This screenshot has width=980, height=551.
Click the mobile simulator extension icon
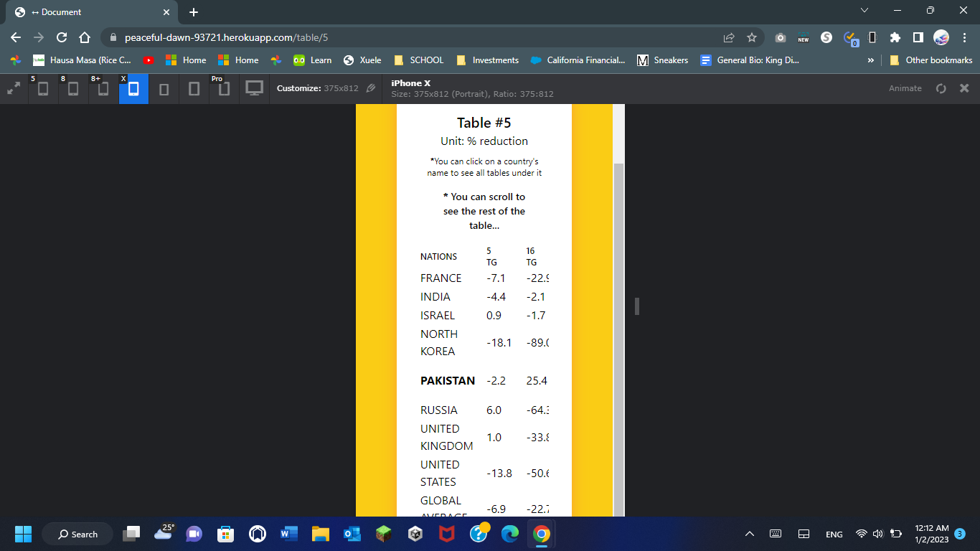click(872, 37)
